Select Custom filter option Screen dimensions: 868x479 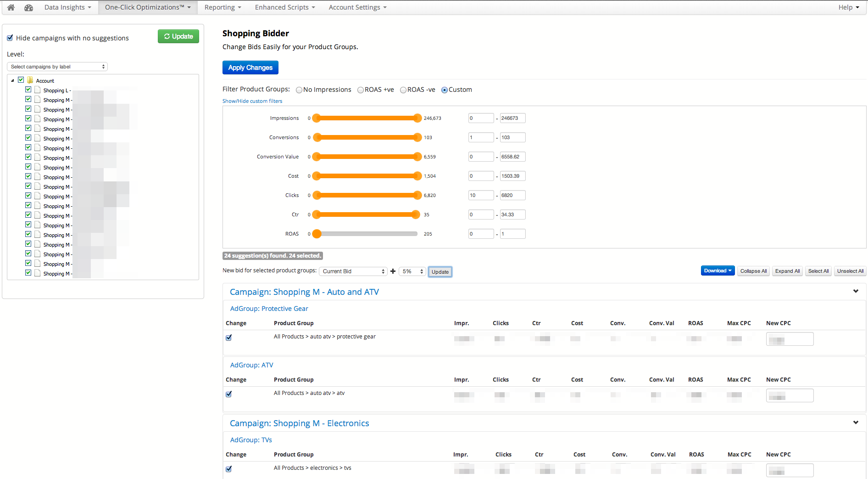tap(445, 90)
